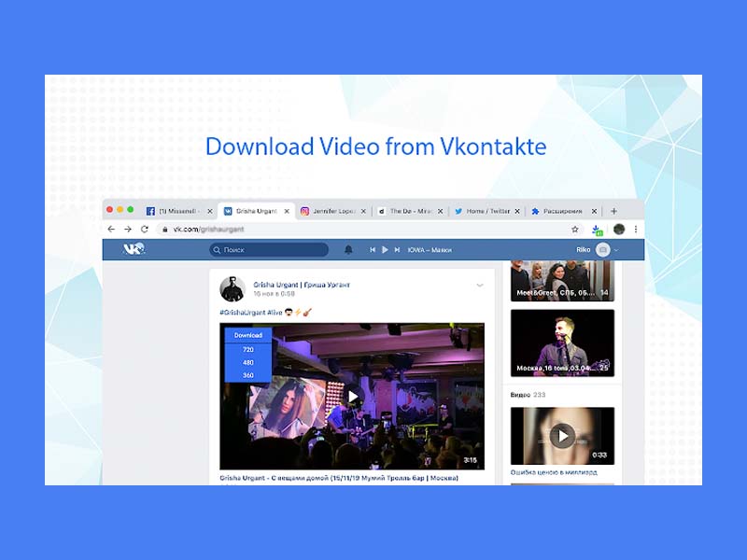Click the #GrishaUrgant hashtag link
The image size is (747, 560).
tap(241, 312)
